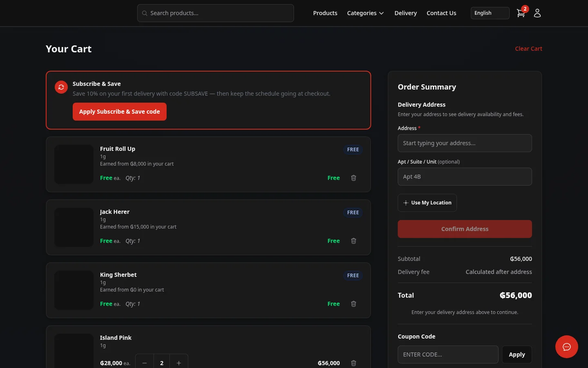This screenshot has width=588, height=368.
Task: Click the Jack Herer product name
Action: 115,212
